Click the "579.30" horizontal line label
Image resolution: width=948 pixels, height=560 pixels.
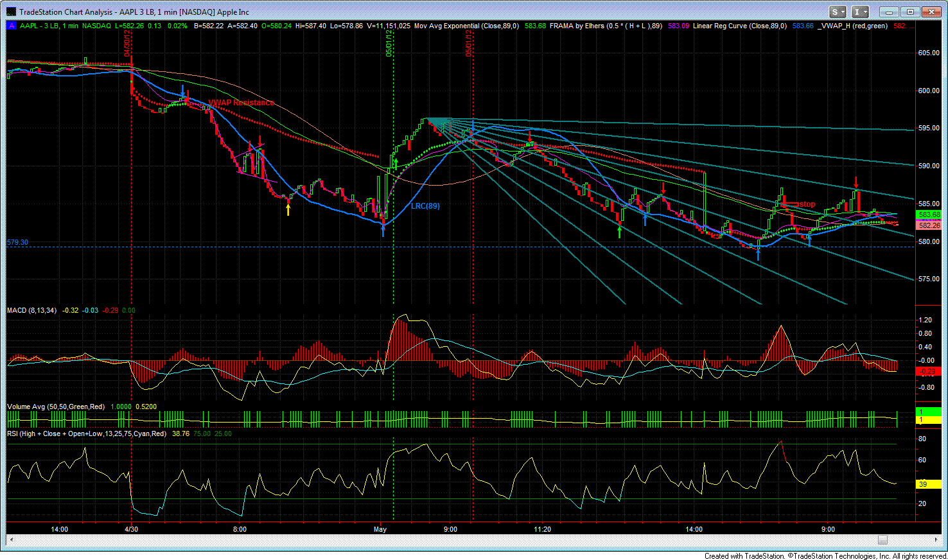[18, 243]
